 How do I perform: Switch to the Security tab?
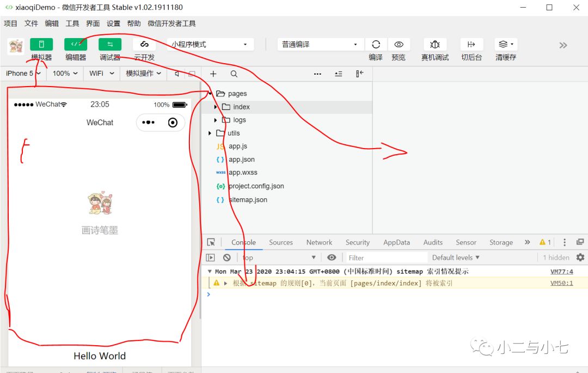358,242
